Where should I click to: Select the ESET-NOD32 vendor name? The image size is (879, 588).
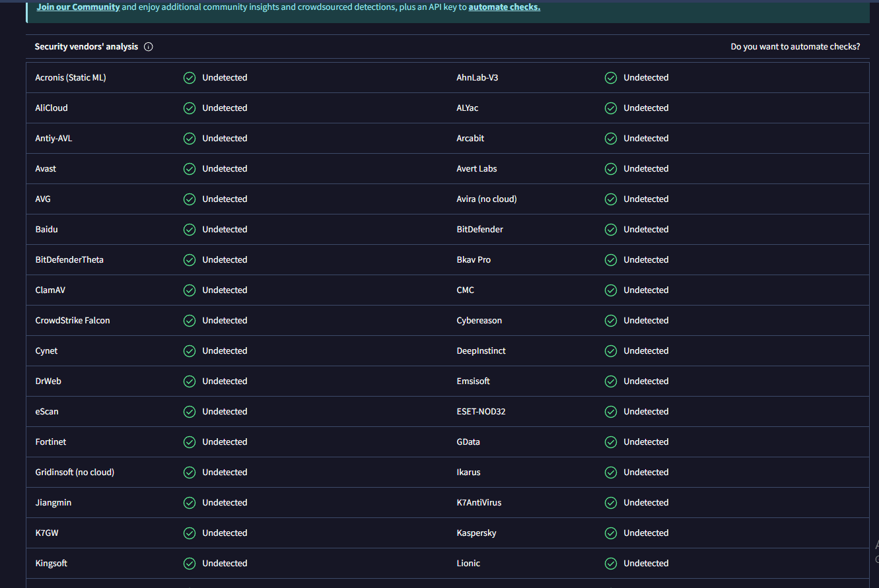(481, 412)
